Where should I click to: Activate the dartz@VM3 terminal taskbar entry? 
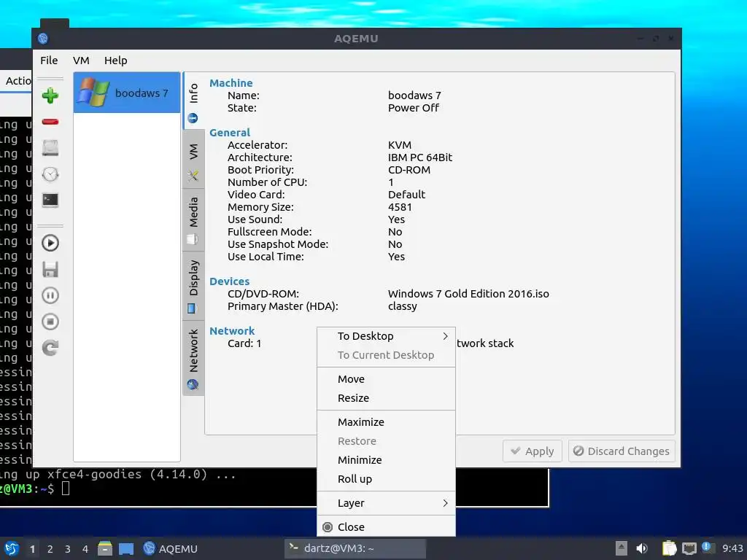tap(355, 548)
